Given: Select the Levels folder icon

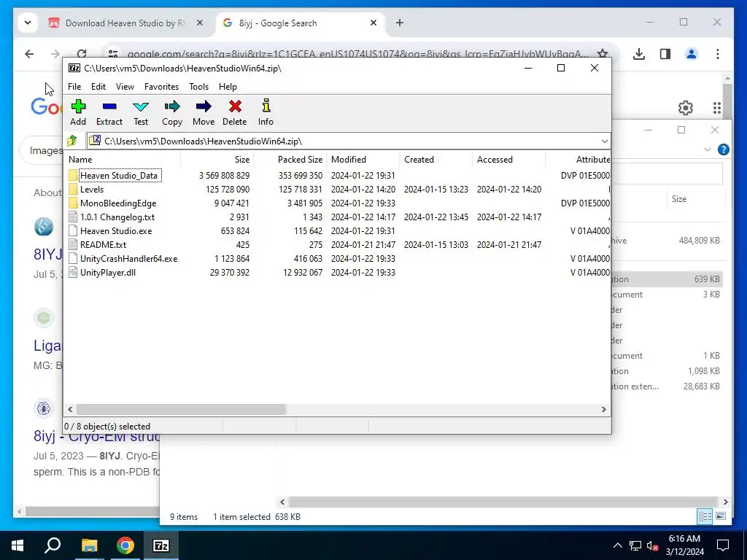Looking at the screenshot, I should point(73,189).
